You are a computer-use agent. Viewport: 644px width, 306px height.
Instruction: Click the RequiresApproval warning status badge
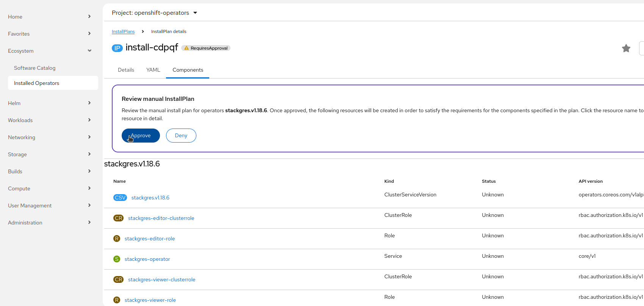coord(206,48)
